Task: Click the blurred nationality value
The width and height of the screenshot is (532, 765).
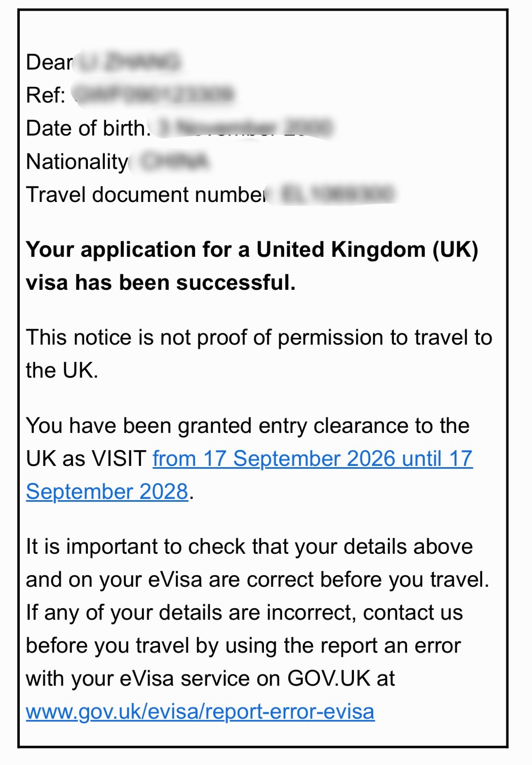Action: tap(175, 162)
